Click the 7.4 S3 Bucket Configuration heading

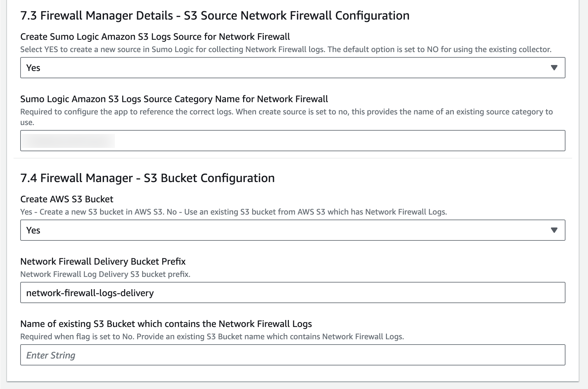tap(147, 178)
